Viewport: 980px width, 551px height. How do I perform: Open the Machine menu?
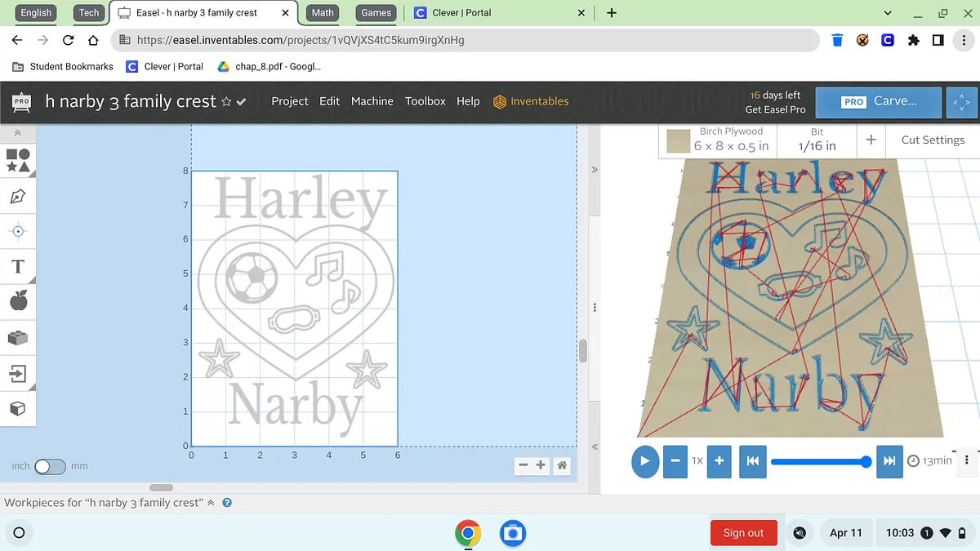tap(372, 101)
